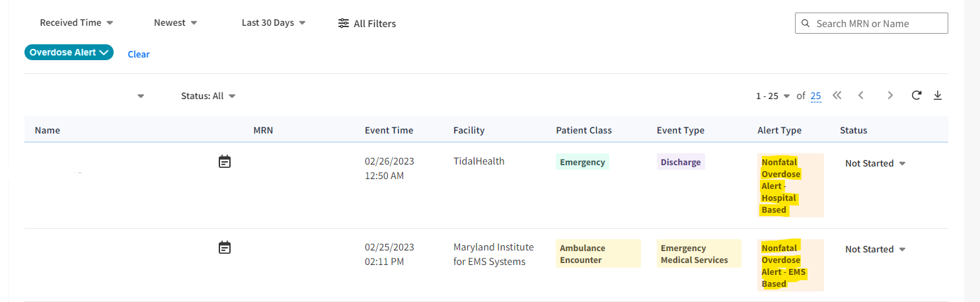Screen dimensions: 980x302
Task: Go to previous results page
Action: tap(861, 95)
